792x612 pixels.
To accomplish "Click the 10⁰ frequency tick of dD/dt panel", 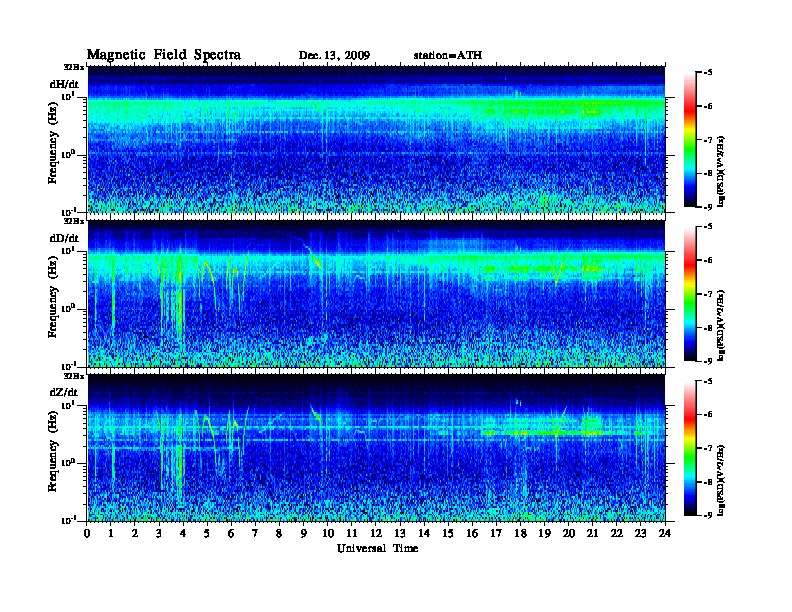I will pyautogui.click(x=68, y=309).
